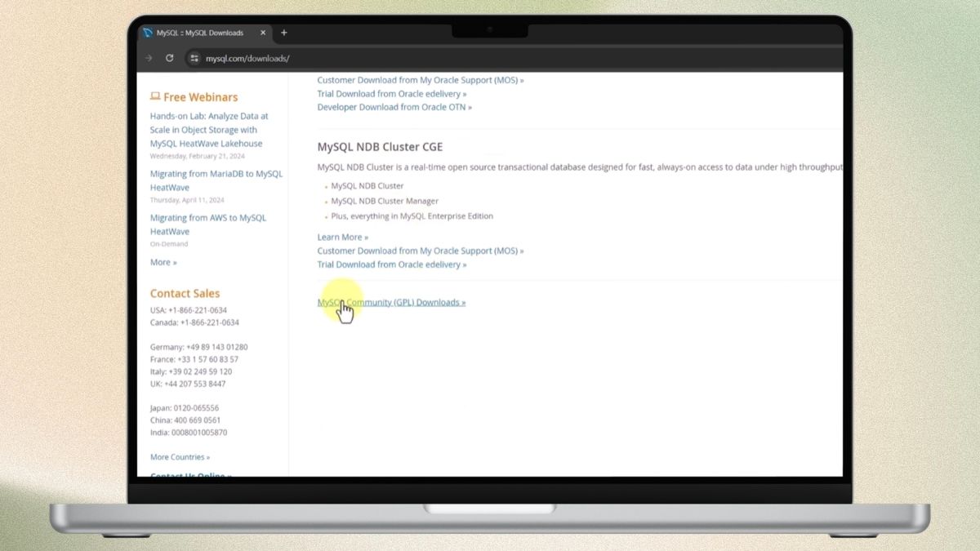
Task: Open Migrating from MariaDB to MySQL HeatWave webinar
Action: pyautogui.click(x=216, y=180)
